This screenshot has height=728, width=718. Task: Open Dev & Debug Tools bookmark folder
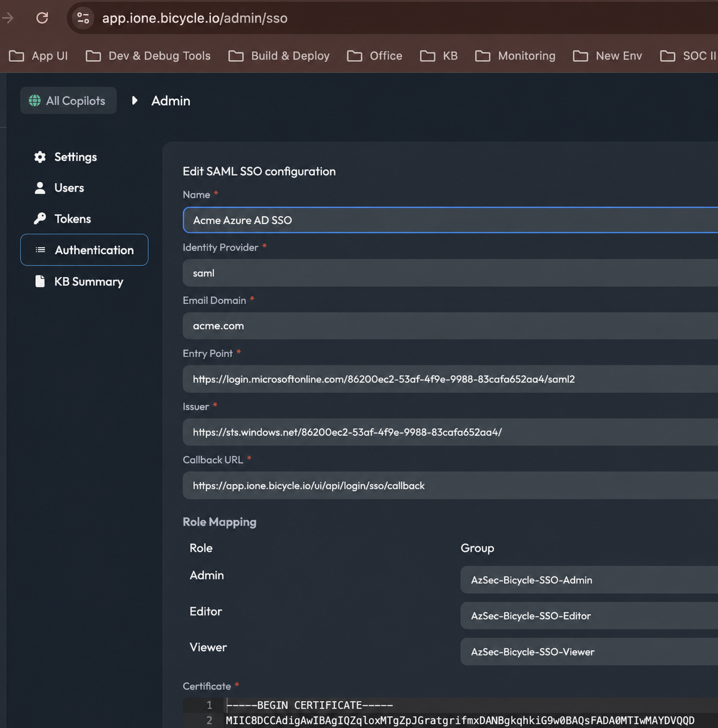point(148,56)
